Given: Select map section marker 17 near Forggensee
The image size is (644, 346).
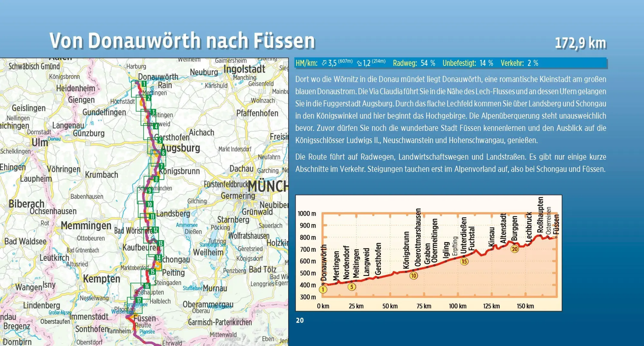Looking at the screenshot, I should click(x=139, y=300).
